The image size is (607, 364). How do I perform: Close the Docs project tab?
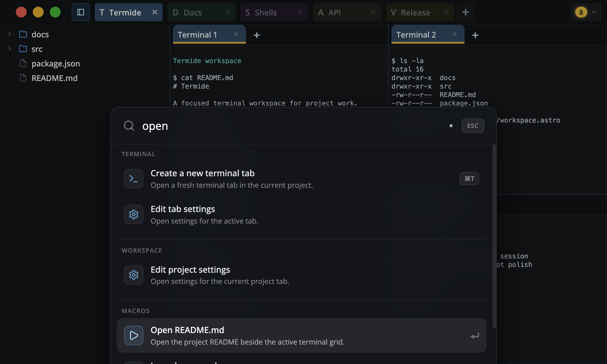click(x=228, y=12)
